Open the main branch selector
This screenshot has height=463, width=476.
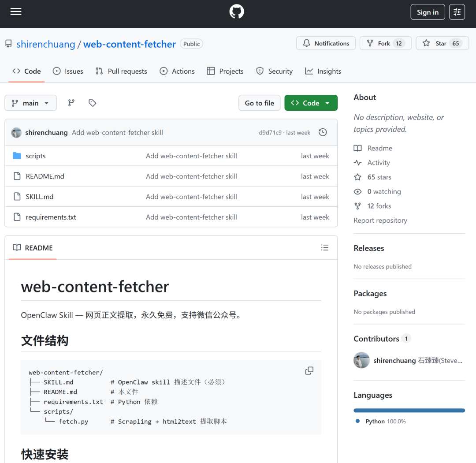(x=30, y=103)
